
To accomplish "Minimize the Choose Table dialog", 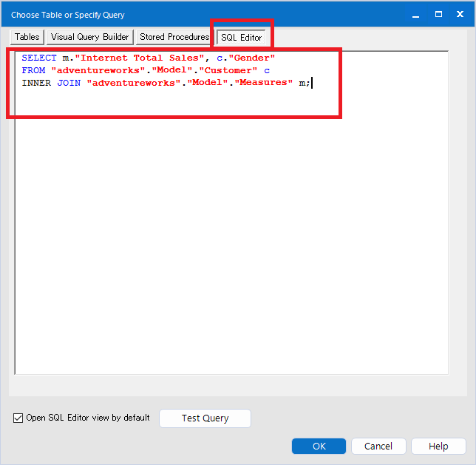I will pyautogui.click(x=415, y=15).
